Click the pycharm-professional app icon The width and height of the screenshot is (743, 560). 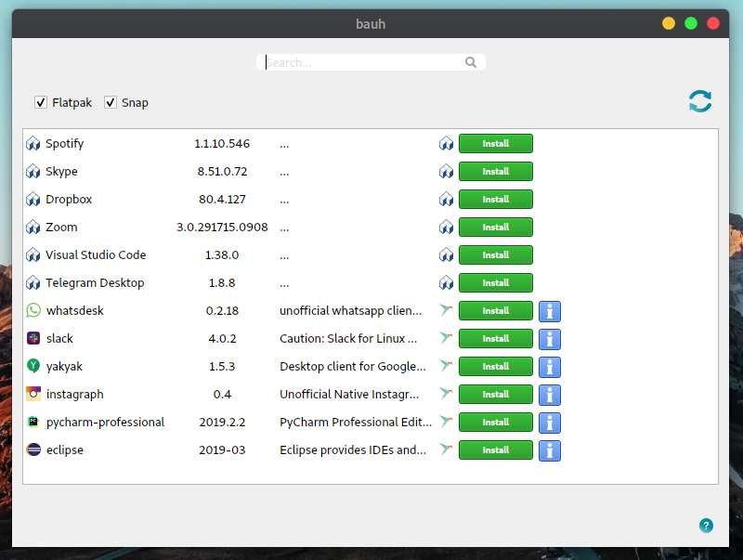tap(33, 422)
